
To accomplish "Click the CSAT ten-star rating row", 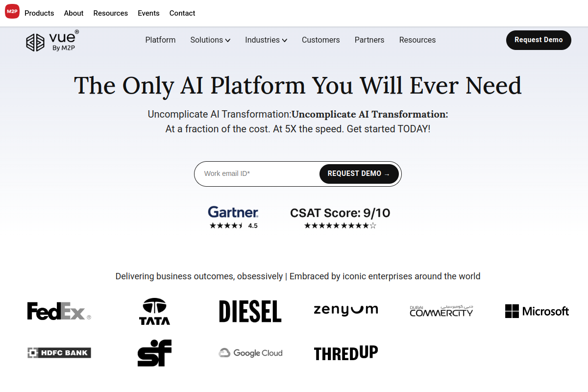I will coord(340,226).
